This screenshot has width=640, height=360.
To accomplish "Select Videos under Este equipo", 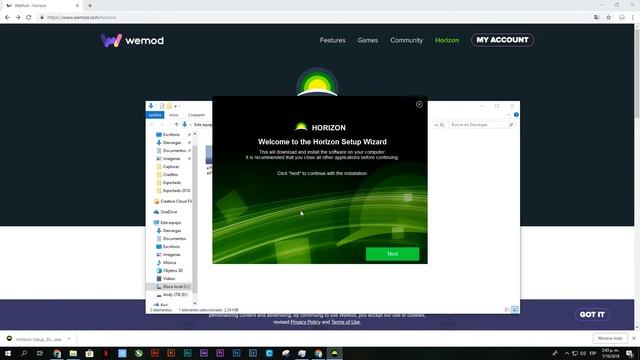I will 169,278.
